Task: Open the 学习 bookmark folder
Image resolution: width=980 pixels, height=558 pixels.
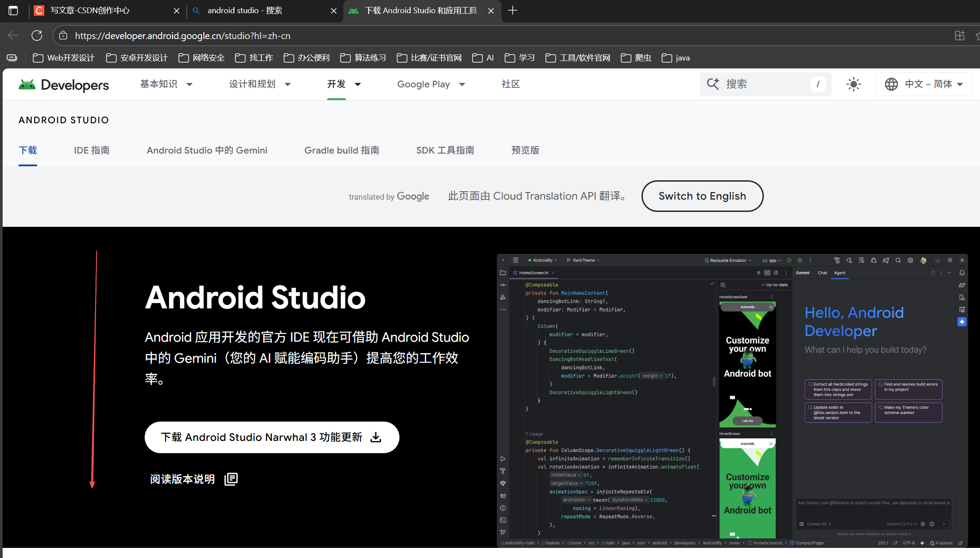Action: coord(520,58)
